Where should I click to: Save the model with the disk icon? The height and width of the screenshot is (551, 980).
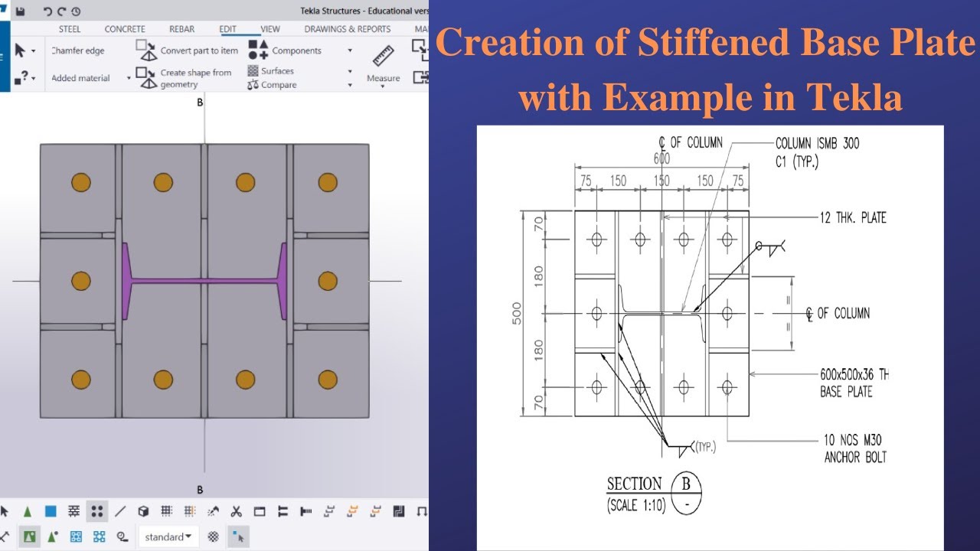coord(21,11)
